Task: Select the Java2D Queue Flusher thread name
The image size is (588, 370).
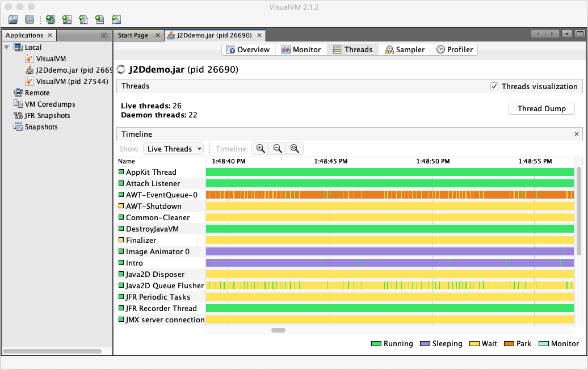Action: [165, 285]
